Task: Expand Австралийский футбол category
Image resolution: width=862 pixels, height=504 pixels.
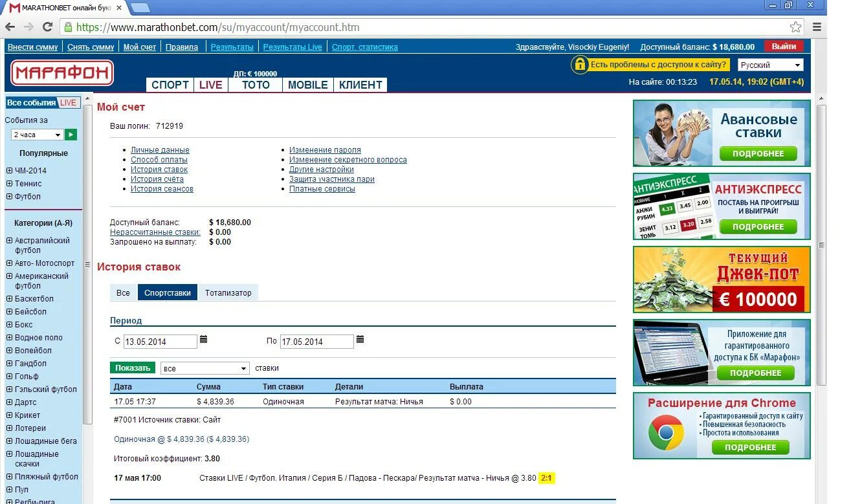Action: [10, 241]
